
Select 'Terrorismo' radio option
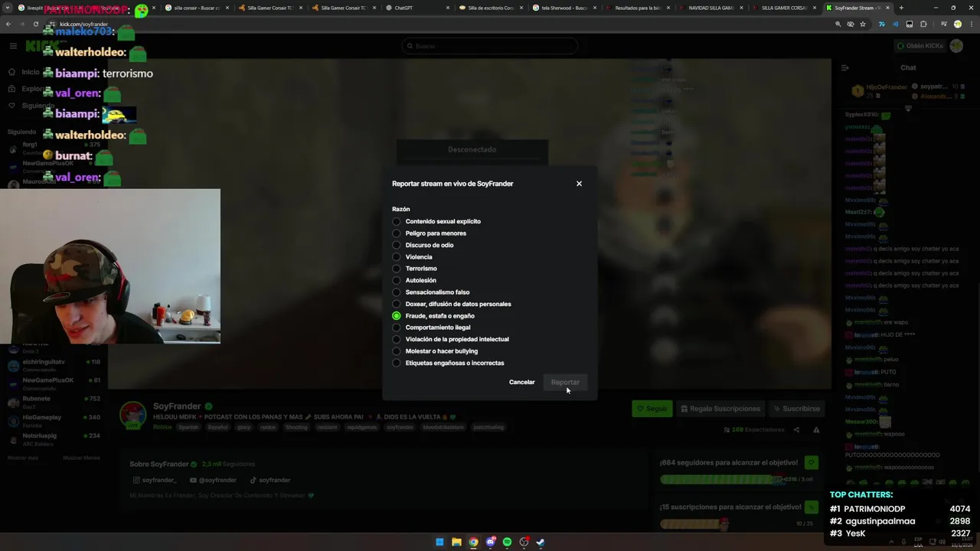[416, 269]
